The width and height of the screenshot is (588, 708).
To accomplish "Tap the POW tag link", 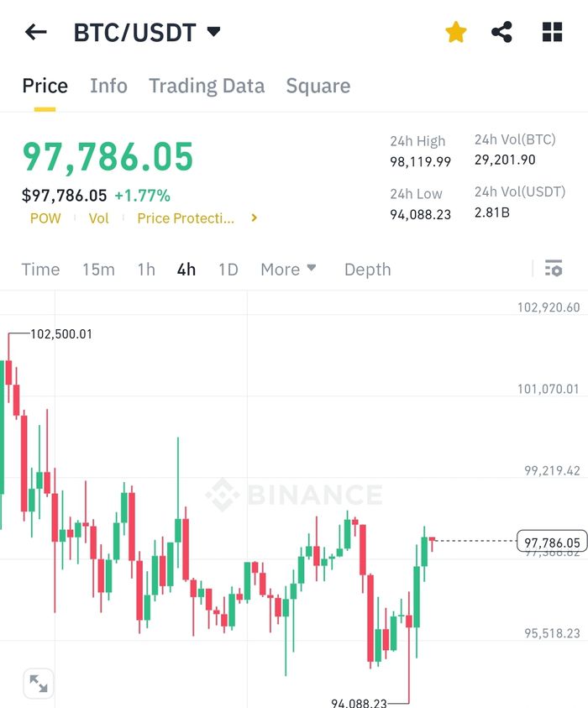I will coord(45,218).
